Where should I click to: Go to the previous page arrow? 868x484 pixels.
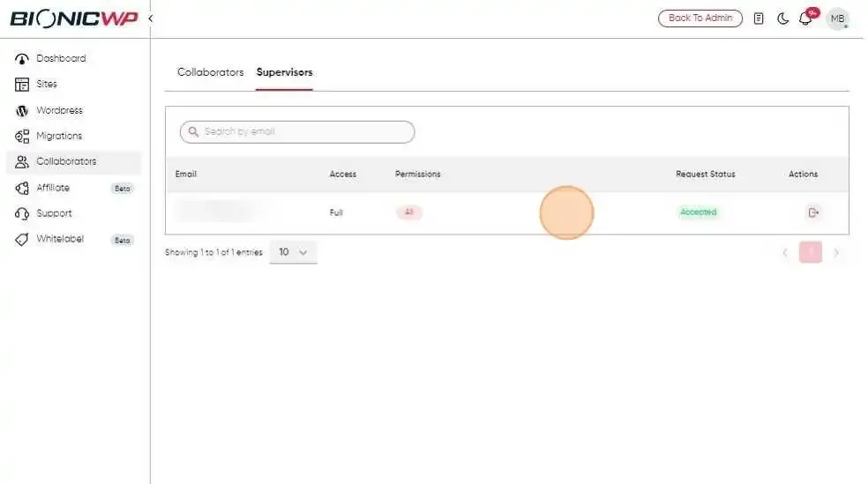pyautogui.click(x=785, y=253)
